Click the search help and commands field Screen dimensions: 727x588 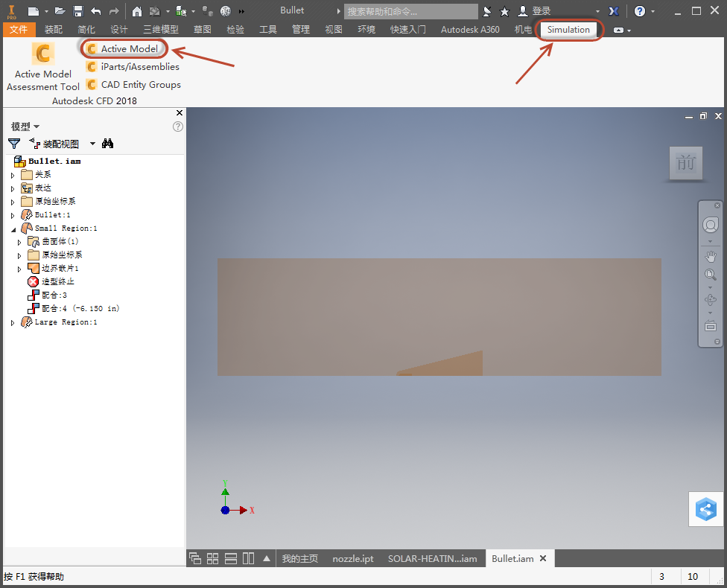pyautogui.click(x=410, y=11)
